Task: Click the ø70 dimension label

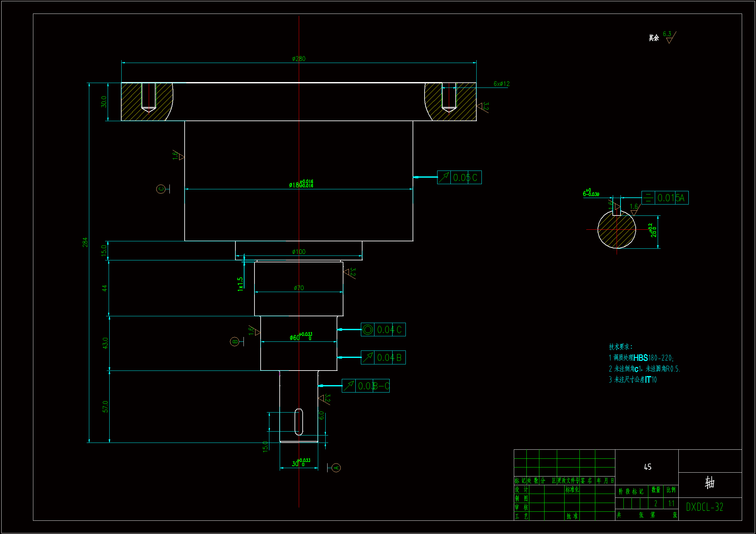Action: pos(299,288)
